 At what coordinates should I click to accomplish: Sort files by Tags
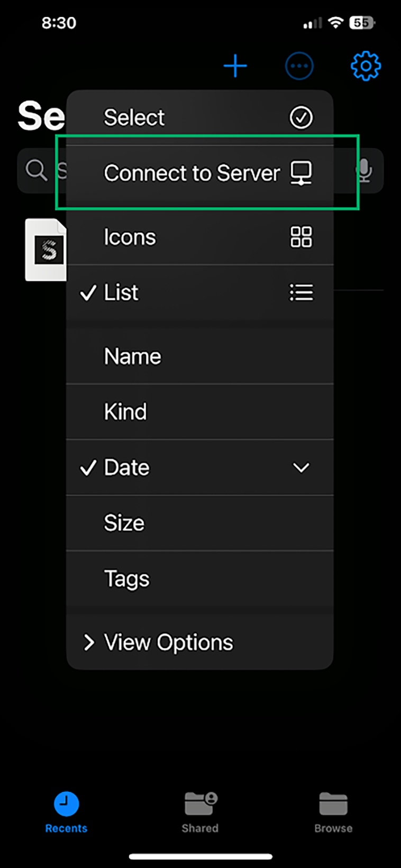200,578
